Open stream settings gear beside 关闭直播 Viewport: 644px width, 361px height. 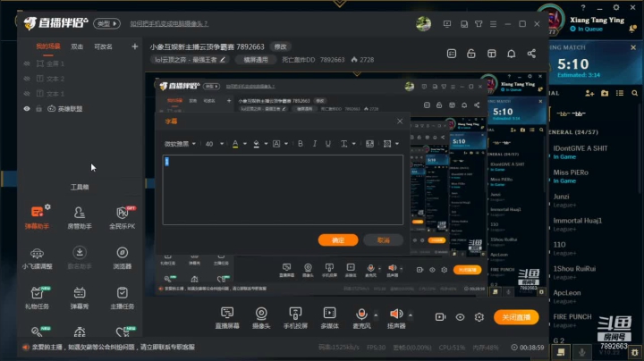(479, 317)
